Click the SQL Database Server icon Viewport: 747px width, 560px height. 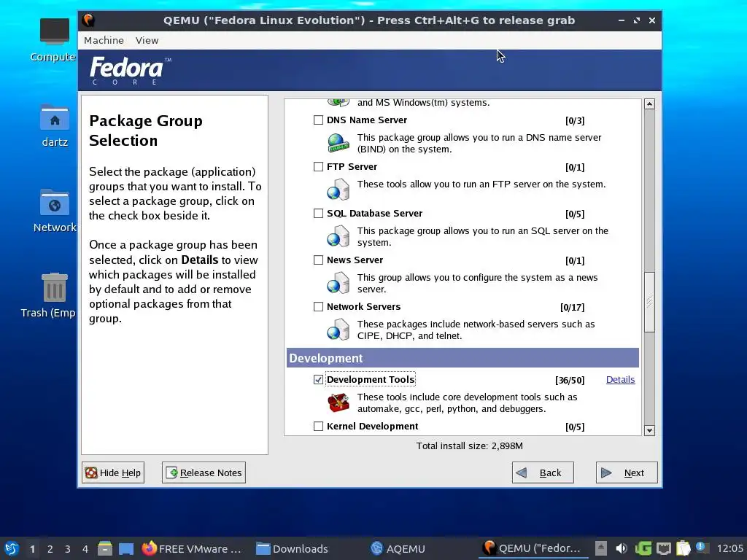338,236
